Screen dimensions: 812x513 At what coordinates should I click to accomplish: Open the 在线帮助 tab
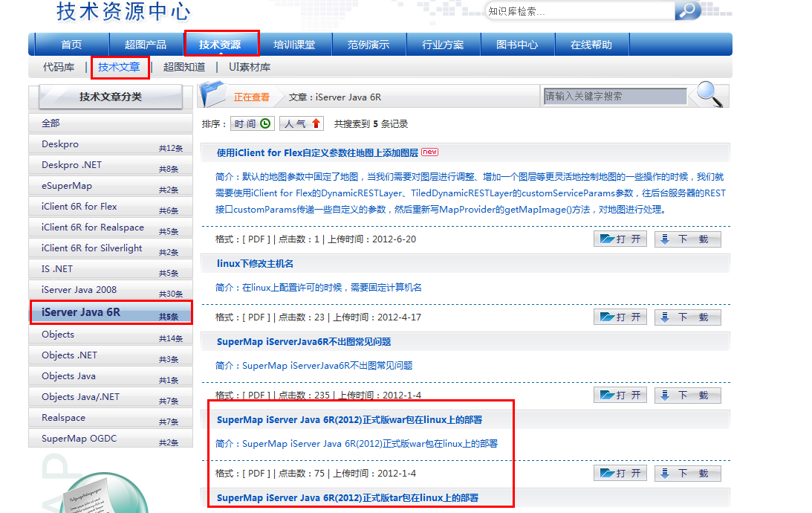591,45
